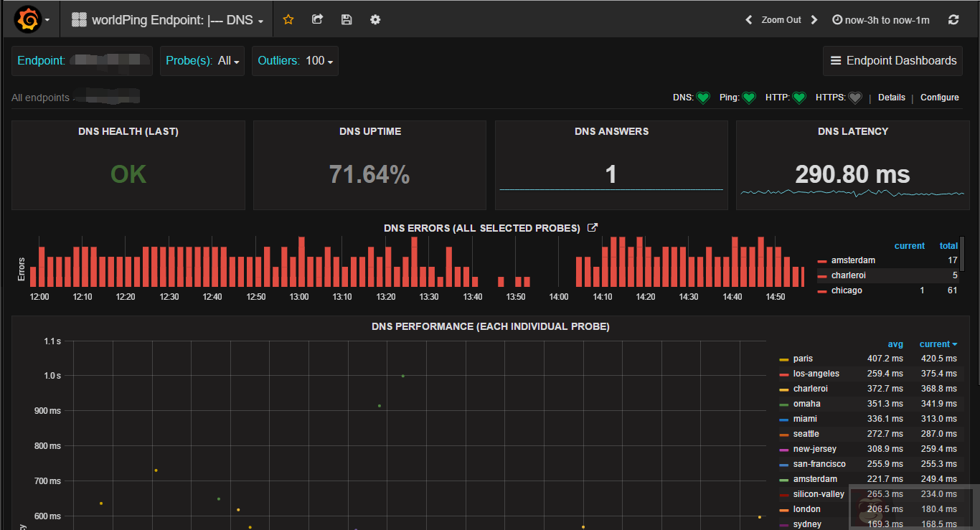Open the Configure link

(x=940, y=98)
